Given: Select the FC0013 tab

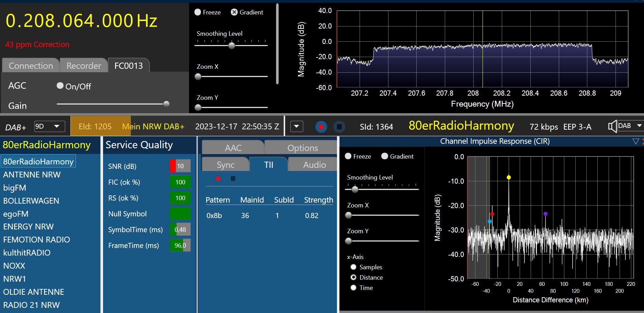Looking at the screenshot, I should [128, 65].
